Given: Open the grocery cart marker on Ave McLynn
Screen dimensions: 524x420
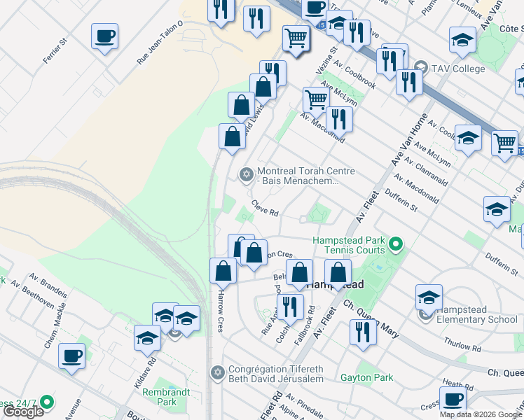Looking at the screenshot, I should coord(316,102).
